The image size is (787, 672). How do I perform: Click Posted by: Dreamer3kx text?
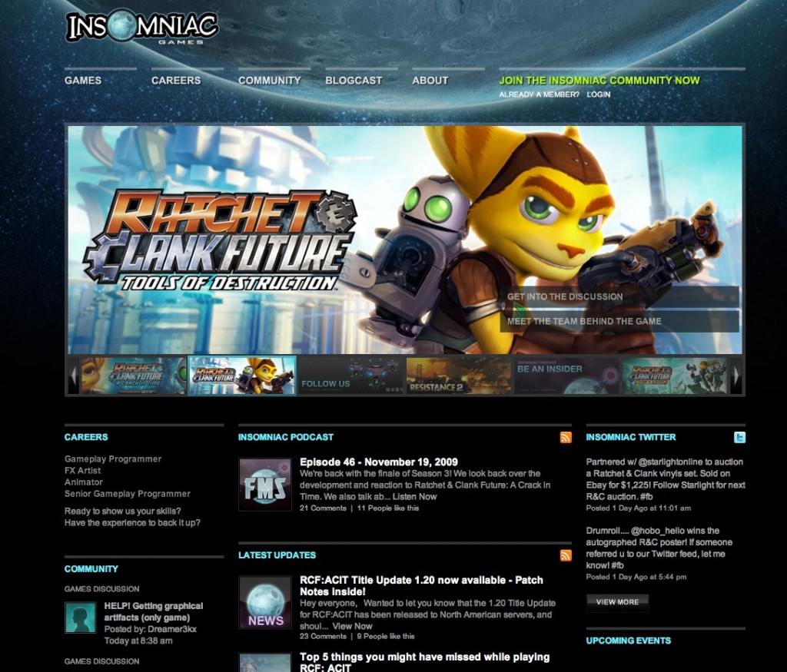point(150,629)
